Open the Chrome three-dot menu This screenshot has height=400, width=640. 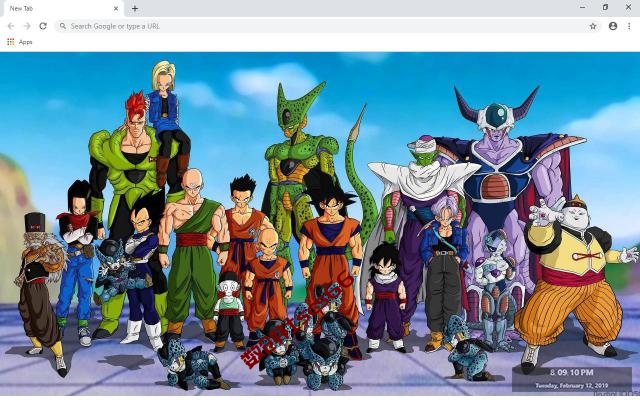click(x=629, y=26)
